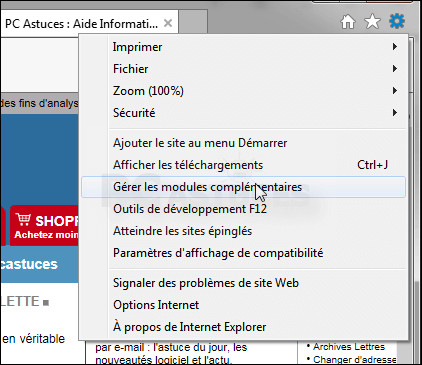
Task: Click the 'en véritable' page text
Action: (33, 339)
